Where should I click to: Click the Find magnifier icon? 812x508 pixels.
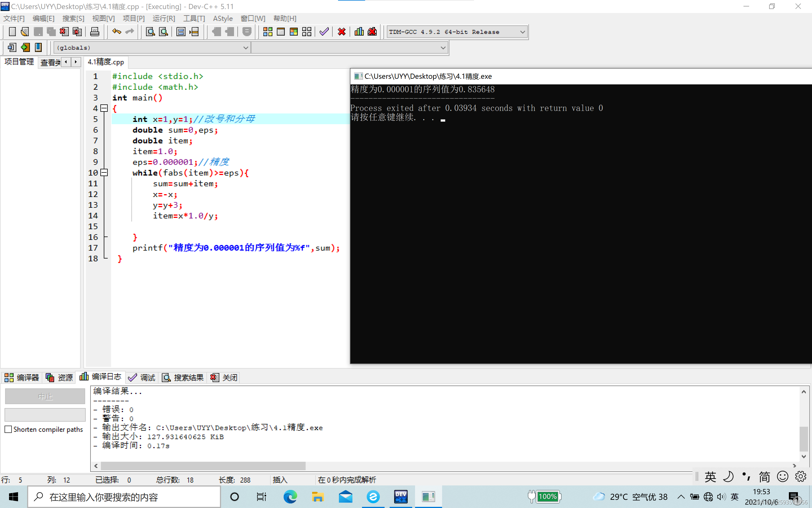150,32
